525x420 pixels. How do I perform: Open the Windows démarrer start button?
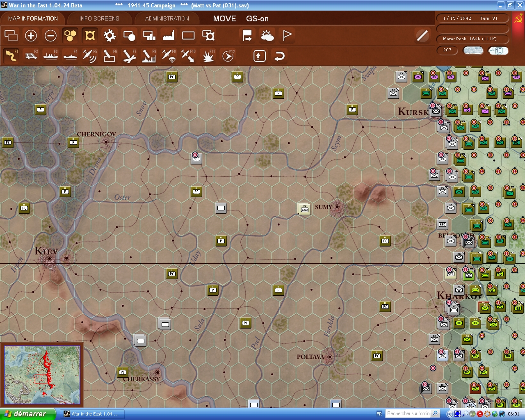point(27,414)
